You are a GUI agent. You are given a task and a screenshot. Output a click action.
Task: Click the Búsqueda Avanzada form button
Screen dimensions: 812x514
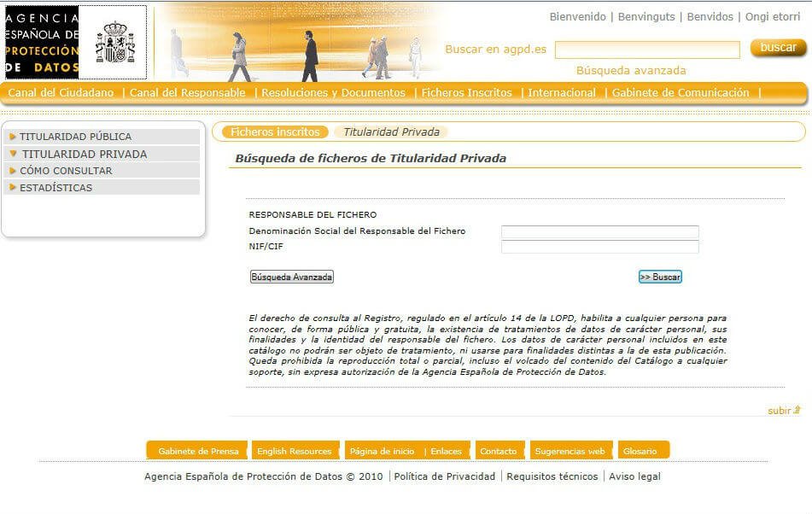tap(291, 277)
